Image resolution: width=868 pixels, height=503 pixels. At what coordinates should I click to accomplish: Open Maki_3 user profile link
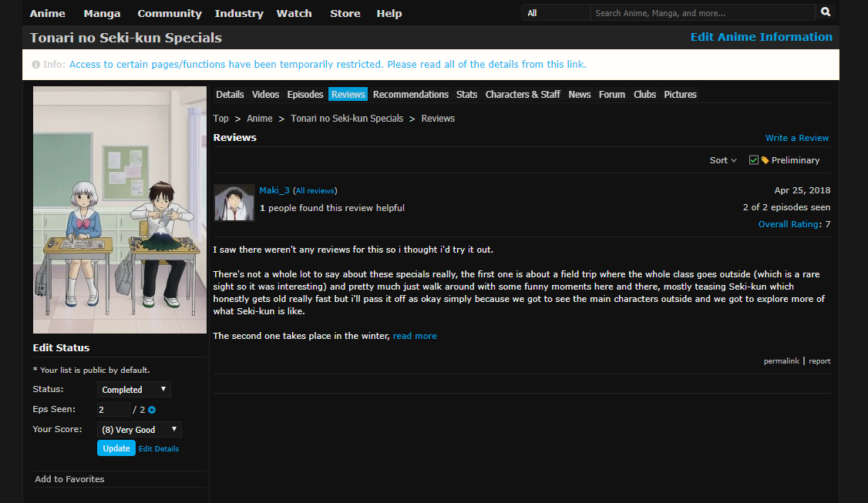274,190
